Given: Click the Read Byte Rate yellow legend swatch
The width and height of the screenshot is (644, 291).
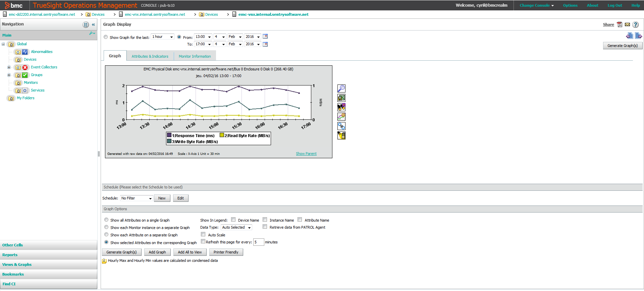Looking at the screenshot, I should coord(222,135).
